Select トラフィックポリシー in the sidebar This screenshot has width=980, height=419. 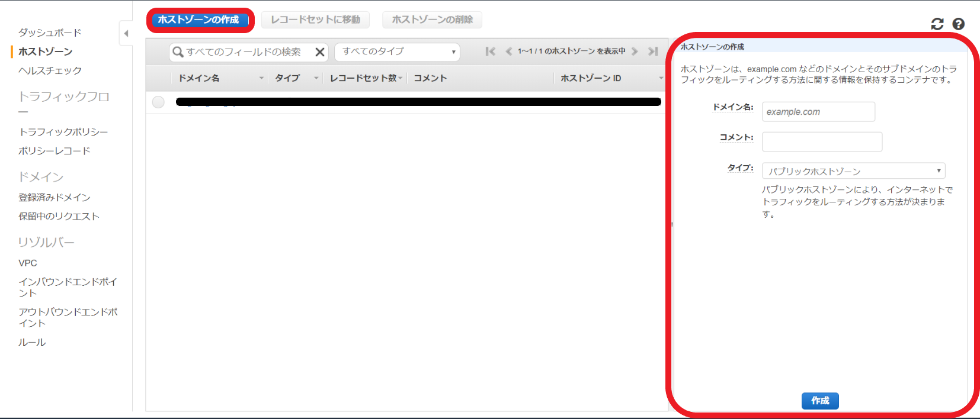click(63, 132)
